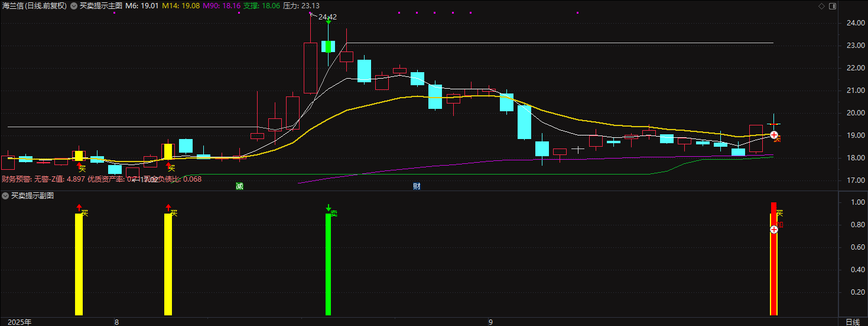Select the M14: 19.08 moving average value
Screen dimensions: 868x326
pos(181,6)
